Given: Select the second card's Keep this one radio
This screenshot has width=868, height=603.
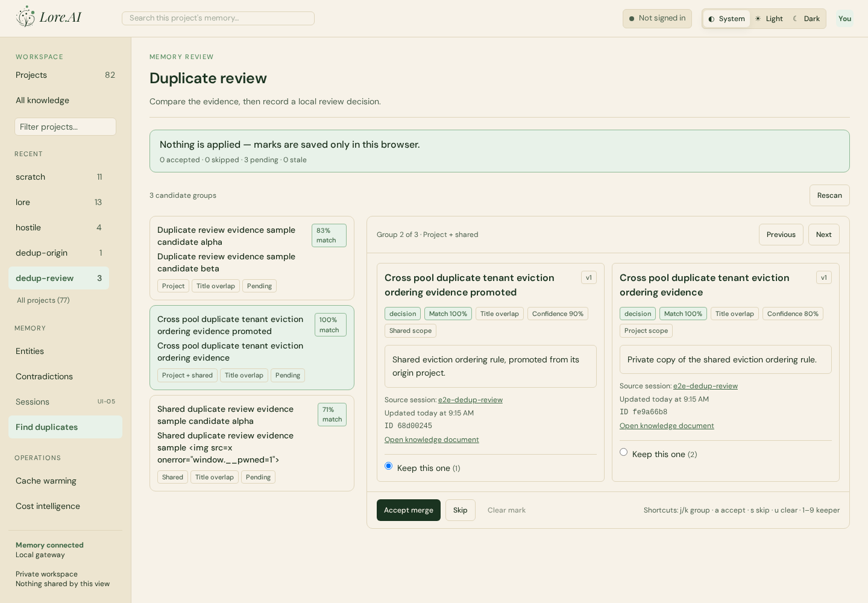Looking at the screenshot, I should pyautogui.click(x=624, y=452).
